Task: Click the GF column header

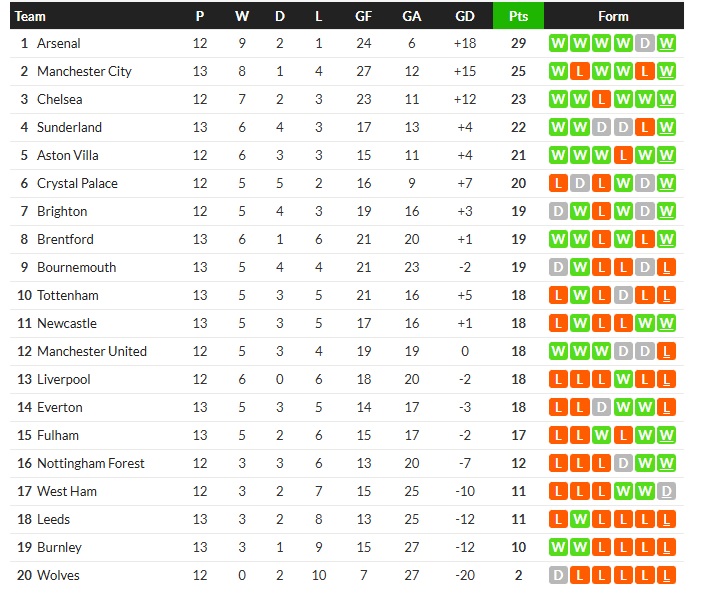Action: [x=364, y=16]
